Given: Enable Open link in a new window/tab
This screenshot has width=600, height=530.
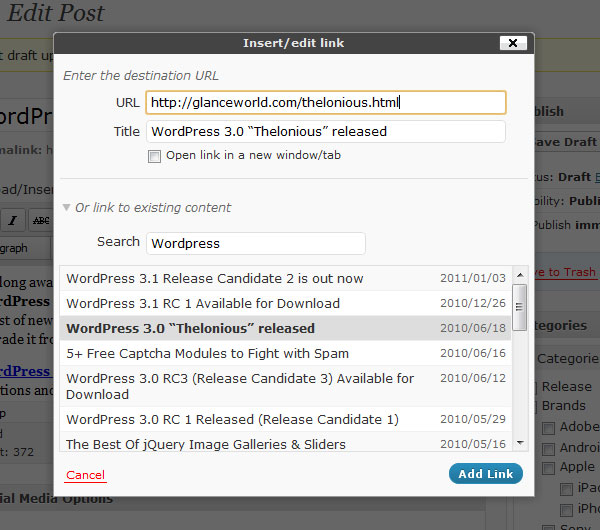Looking at the screenshot, I should pos(154,156).
